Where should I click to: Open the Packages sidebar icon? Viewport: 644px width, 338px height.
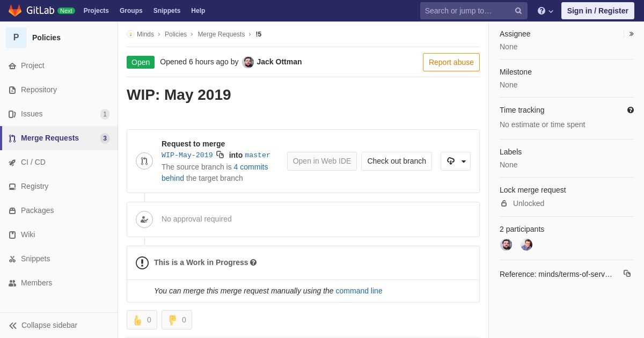point(12,211)
